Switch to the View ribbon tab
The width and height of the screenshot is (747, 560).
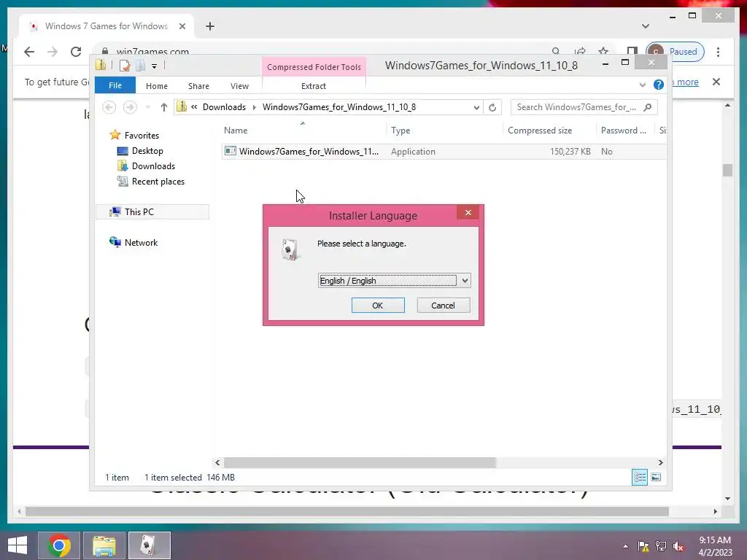pos(239,86)
